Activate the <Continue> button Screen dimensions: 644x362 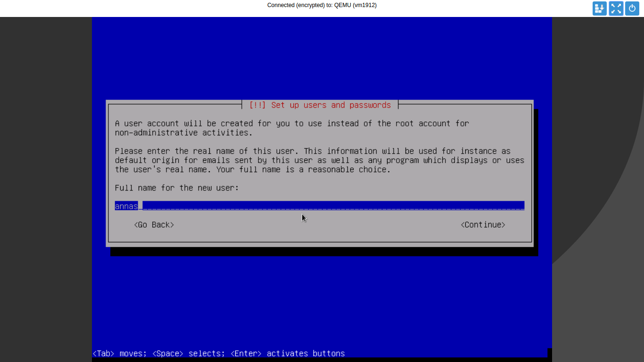tap(483, 225)
